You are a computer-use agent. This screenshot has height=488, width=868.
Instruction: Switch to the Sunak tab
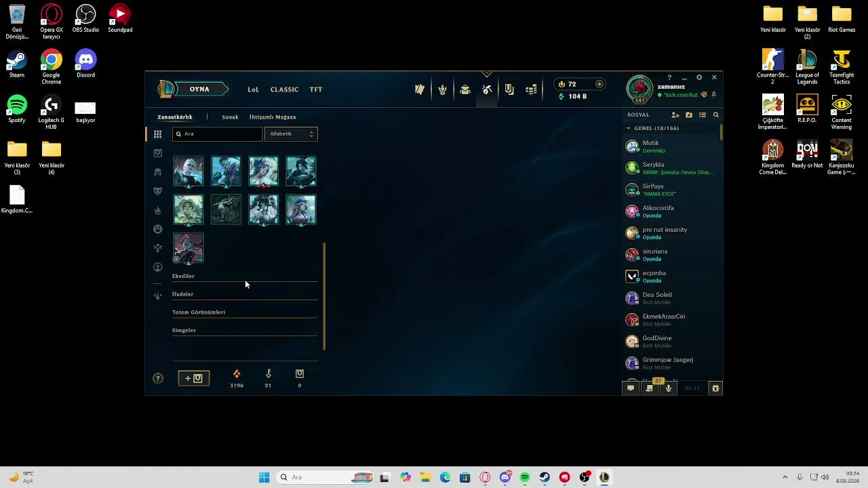230,117
